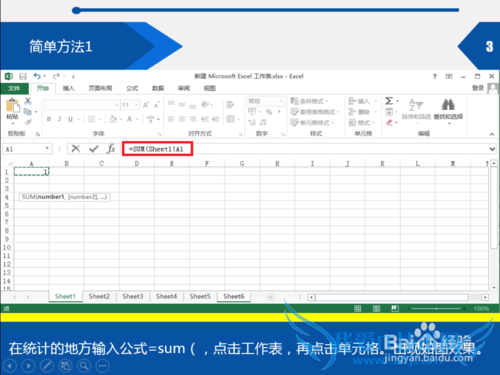Viewport: 500px width, 375px height.
Task: Click the Font Color A icon
Action: 130,119
